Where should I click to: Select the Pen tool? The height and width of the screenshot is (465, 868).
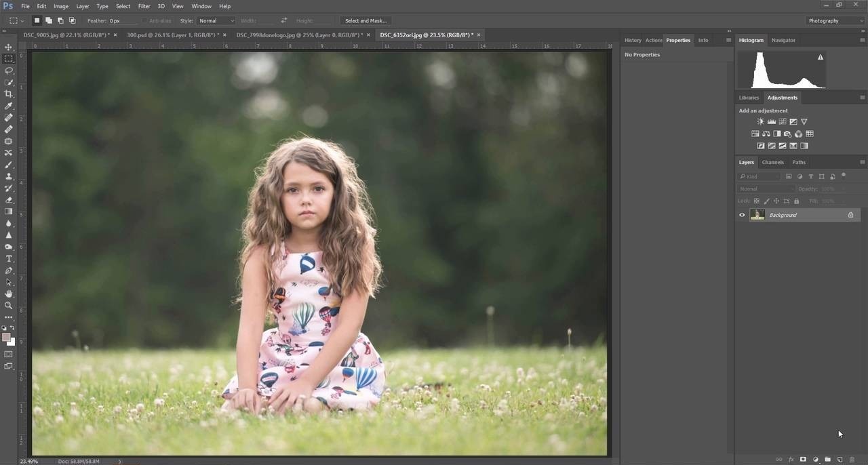tap(9, 270)
